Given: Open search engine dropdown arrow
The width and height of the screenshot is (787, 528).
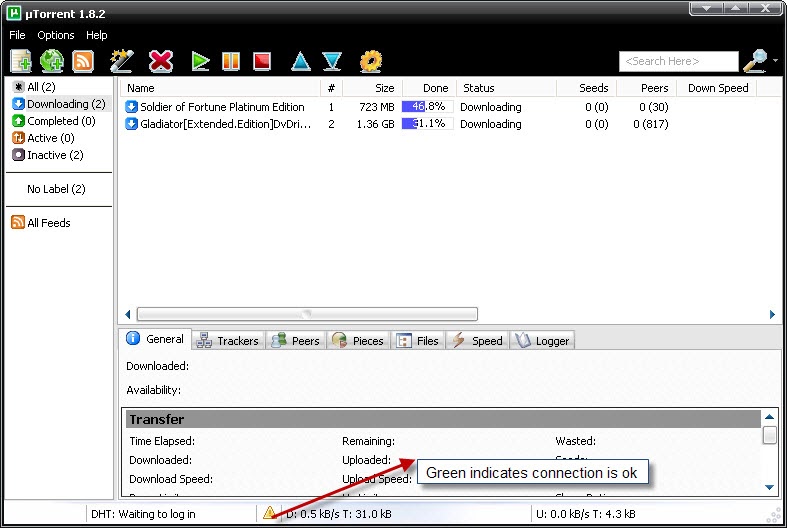Looking at the screenshot, I should 775,61.
